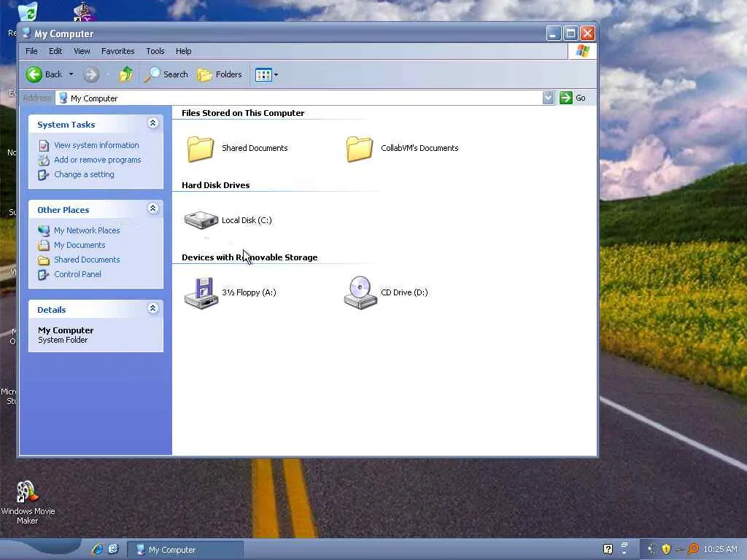Click the Other Places header text
Screen dimensions: 747x560
pos(63,210)
